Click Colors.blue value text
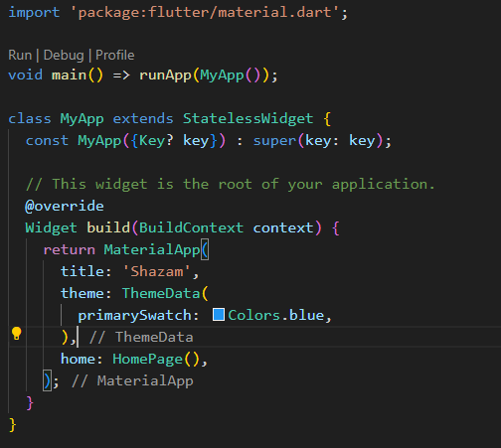Image resolution: width=501 pixels, height=448 pixels. tap(275, 315)
